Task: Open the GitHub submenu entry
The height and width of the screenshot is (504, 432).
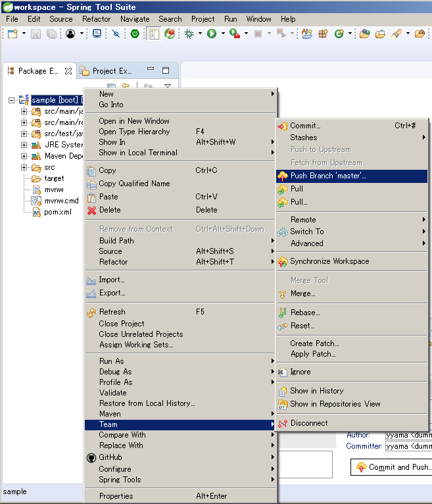Action: tap(180, 457)
